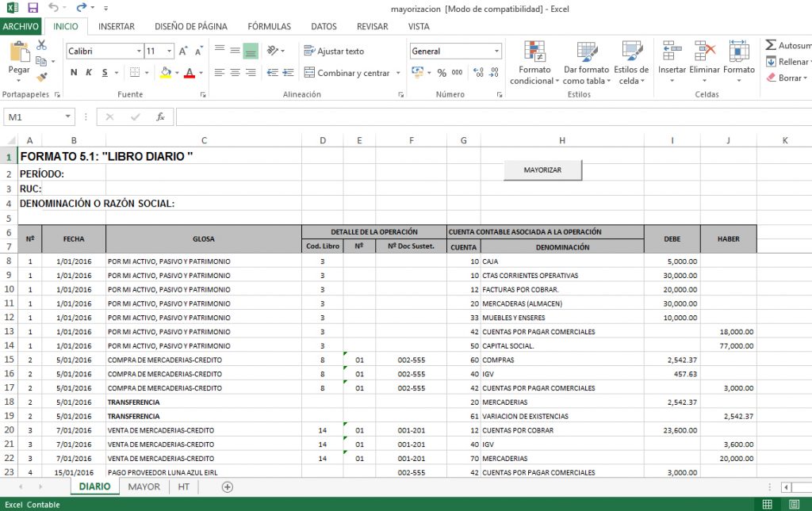This screenshot has height=511, width=812.
Task: Decrease font size with small A icon
Action: click(x=199, y=51)
